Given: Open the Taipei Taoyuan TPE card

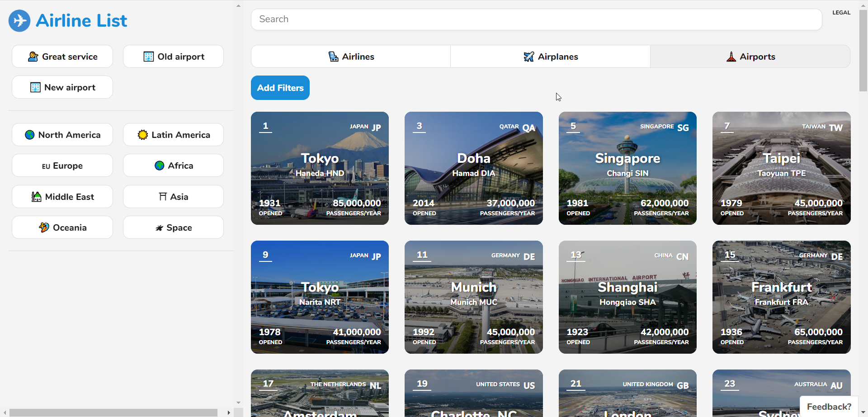Looking at the screenshot, I should coord(781,168).
